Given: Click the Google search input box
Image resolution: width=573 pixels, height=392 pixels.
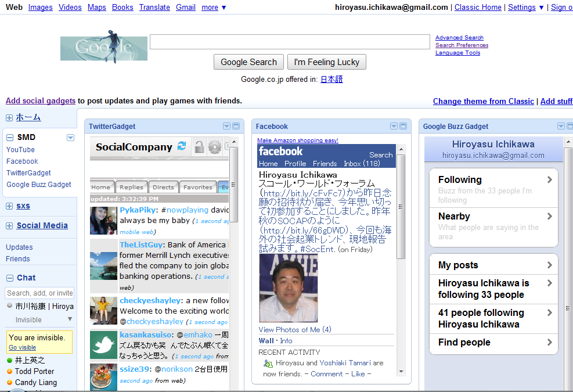Looking at the screenshot, I should tap(290, 42).
